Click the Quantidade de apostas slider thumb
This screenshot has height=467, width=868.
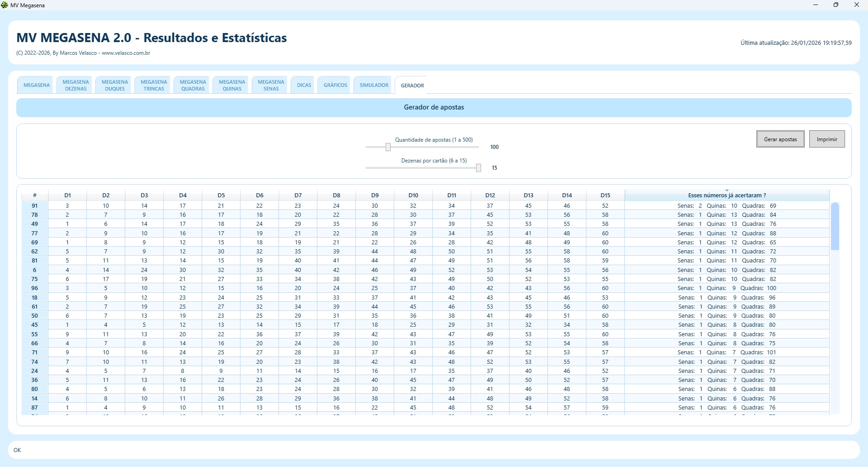[388, 147]
